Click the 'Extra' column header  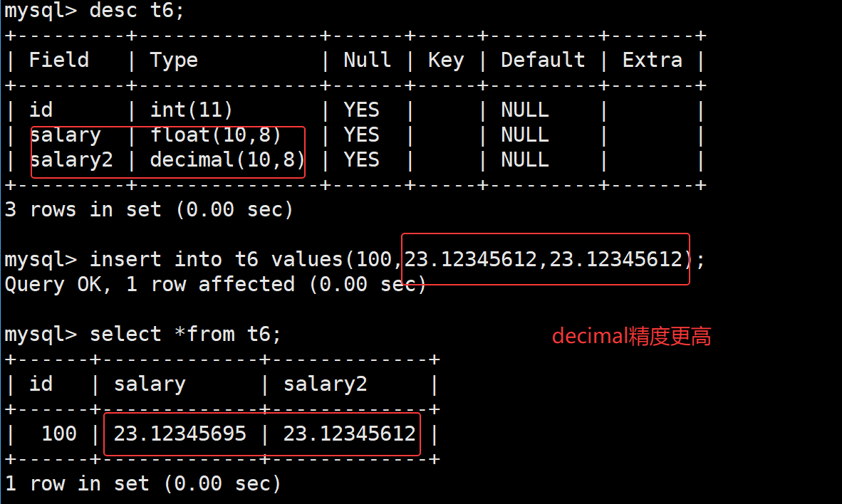pos(652,60)
